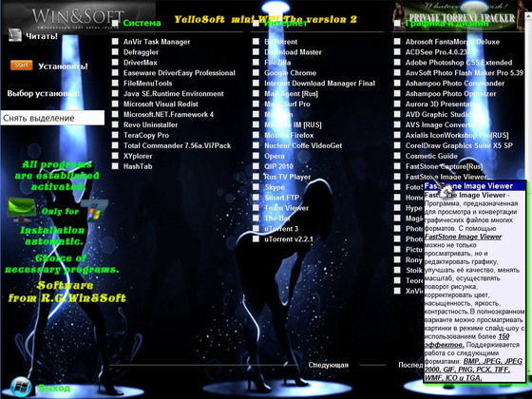Click the Читать! read link

tap(42, 36)
